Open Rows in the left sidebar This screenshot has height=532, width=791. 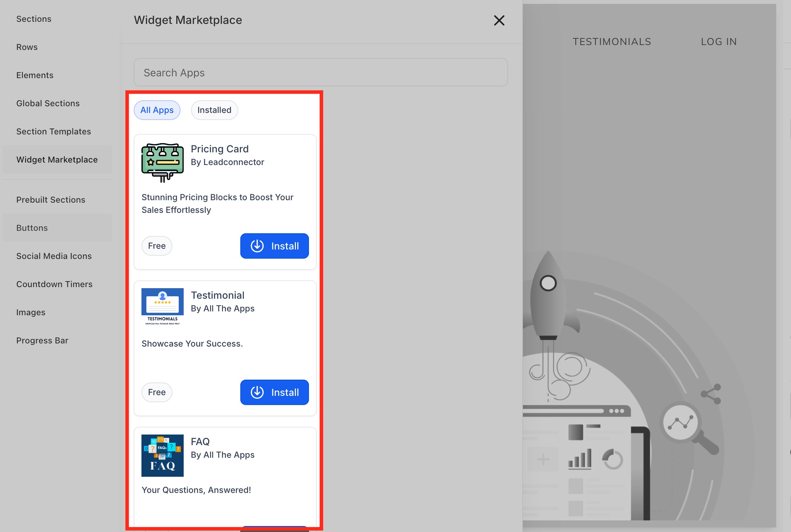tap(27, 47)
